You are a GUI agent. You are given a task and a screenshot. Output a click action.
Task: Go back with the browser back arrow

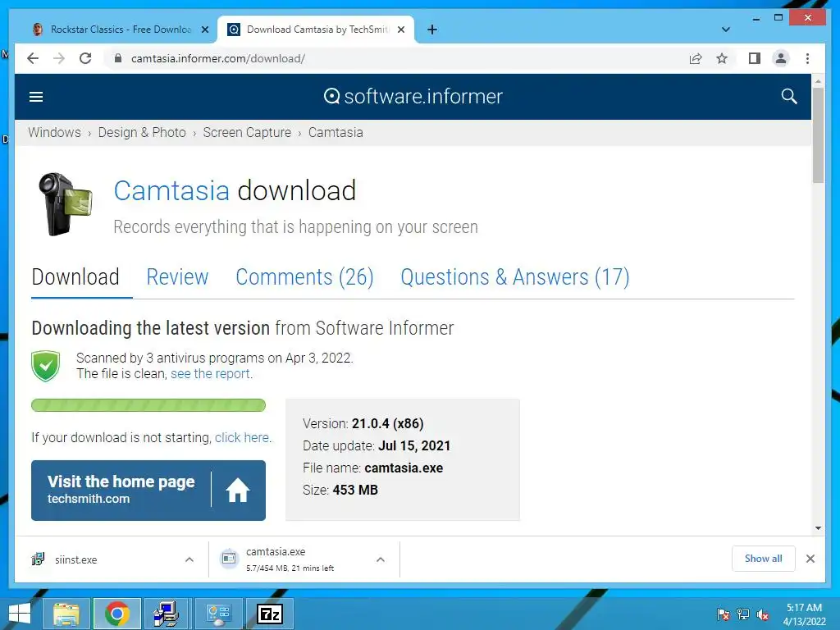click(x=33, y=58)
